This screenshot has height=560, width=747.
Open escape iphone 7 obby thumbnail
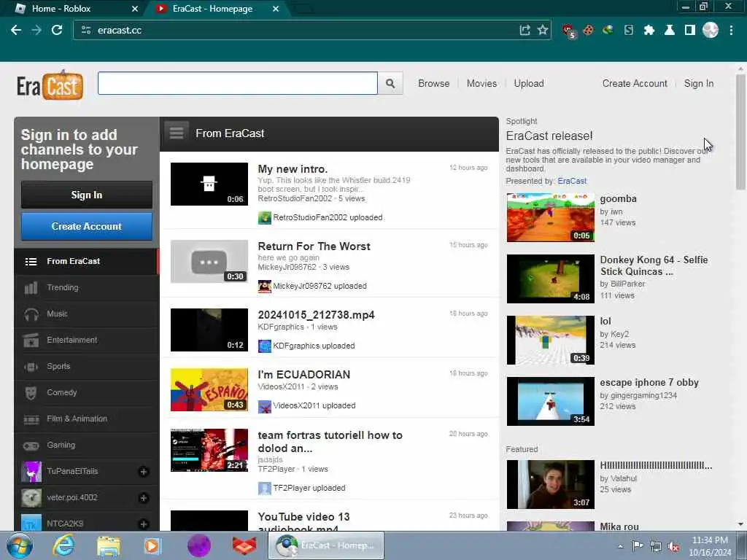(x=550, y=401)
